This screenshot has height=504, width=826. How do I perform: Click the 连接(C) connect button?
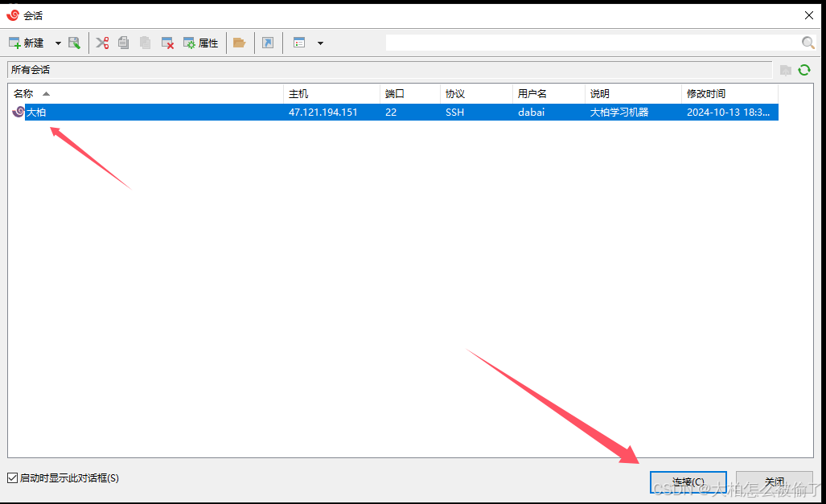[688, 481]
